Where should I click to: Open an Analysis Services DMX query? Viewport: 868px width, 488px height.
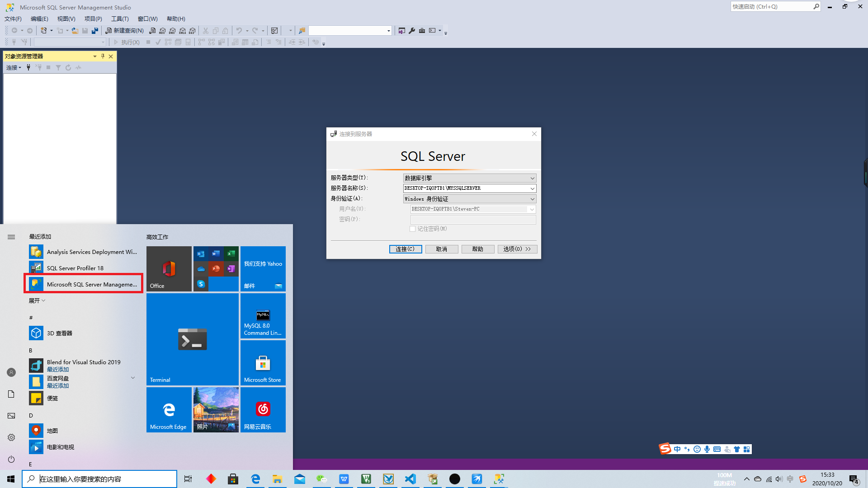(x=173, y=31)
